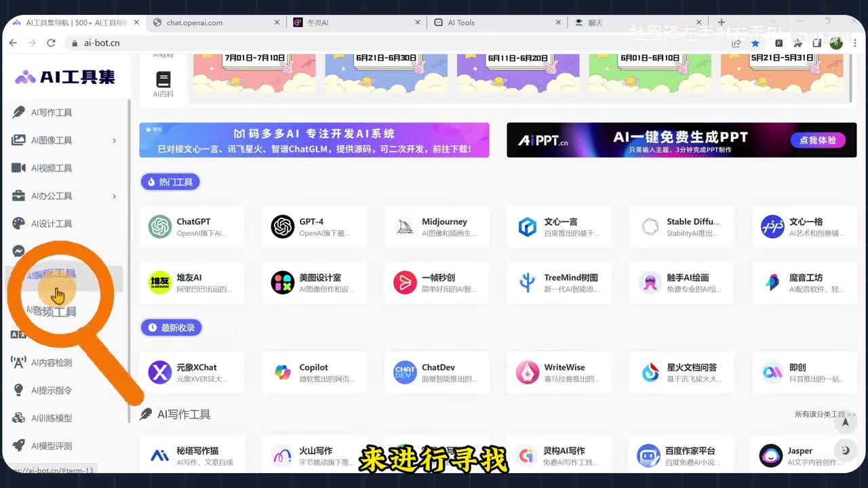
Task: Open the AI写作工具 sidebar category
Action: [x=52, y=113]
